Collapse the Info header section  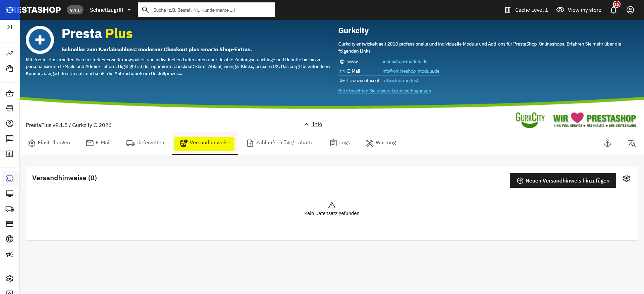[313, 124]
